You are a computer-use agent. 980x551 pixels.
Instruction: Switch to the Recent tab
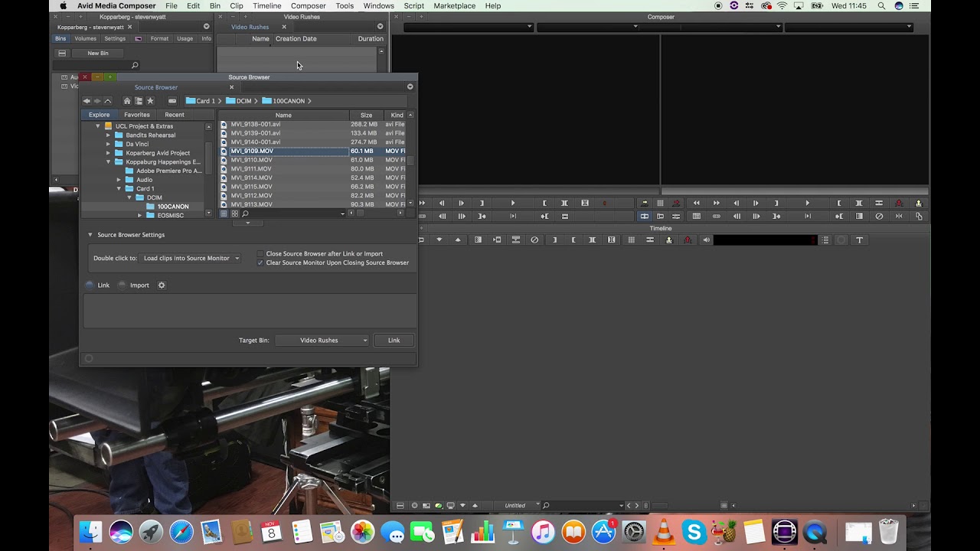pos(175,115)
